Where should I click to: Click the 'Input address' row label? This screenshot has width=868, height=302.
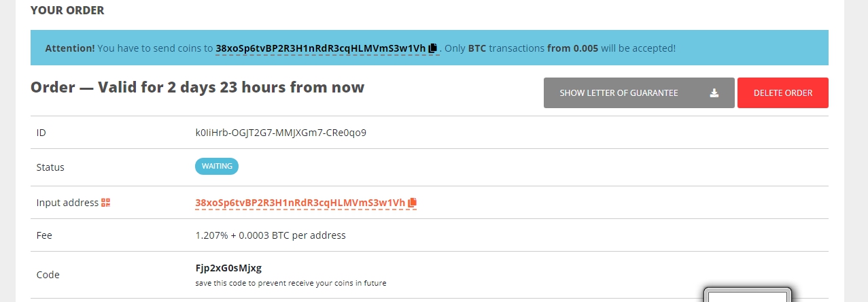(67, 203)
